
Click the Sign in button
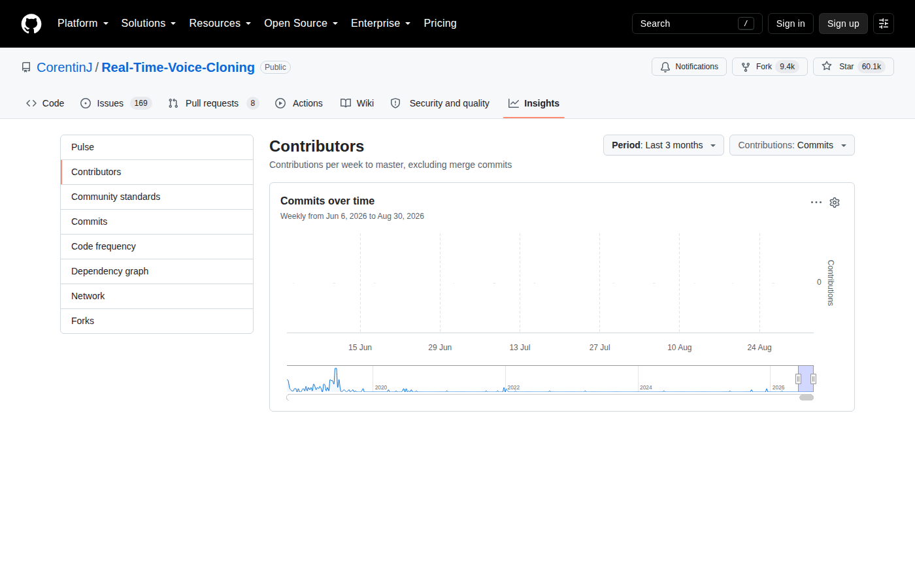coord(791,24)
